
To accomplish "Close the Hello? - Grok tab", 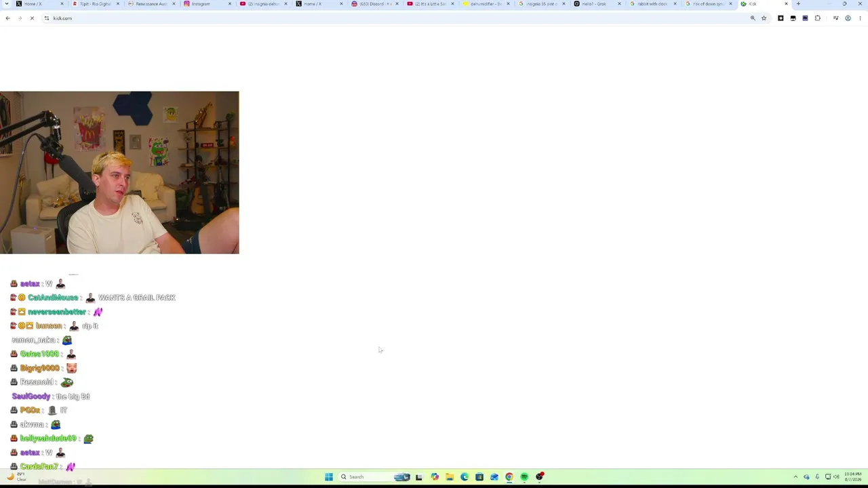I will coord(619,4).
